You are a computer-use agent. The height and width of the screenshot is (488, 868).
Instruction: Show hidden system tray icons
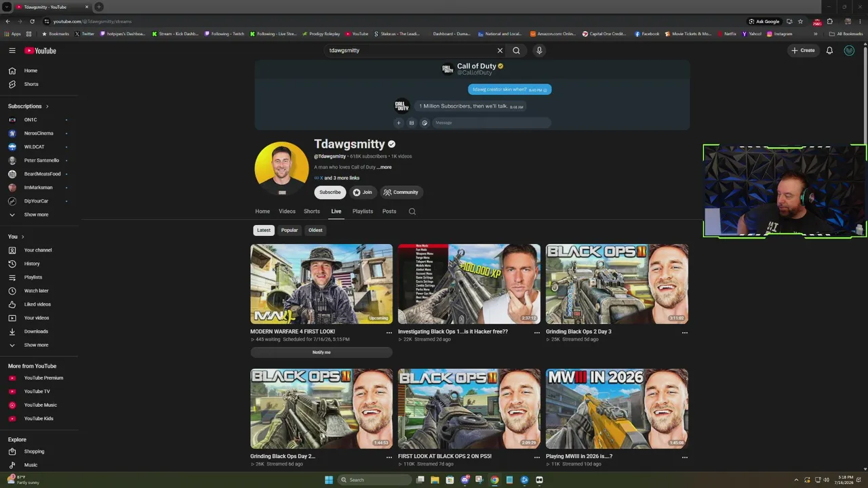click(796, 480)
